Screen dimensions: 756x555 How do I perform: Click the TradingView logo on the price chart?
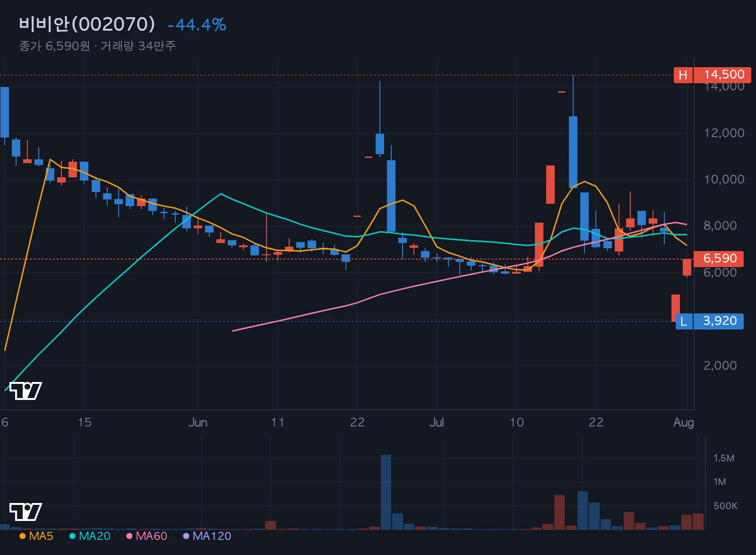tap(26, 390)
